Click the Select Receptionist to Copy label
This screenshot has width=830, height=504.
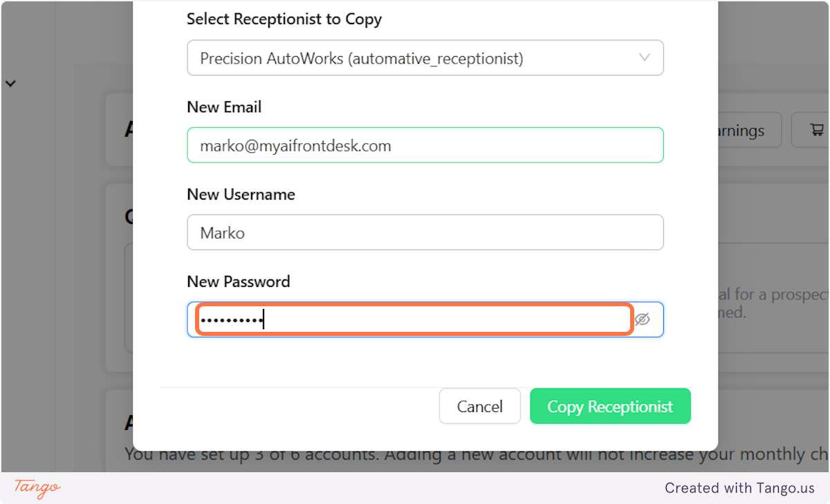284,19
